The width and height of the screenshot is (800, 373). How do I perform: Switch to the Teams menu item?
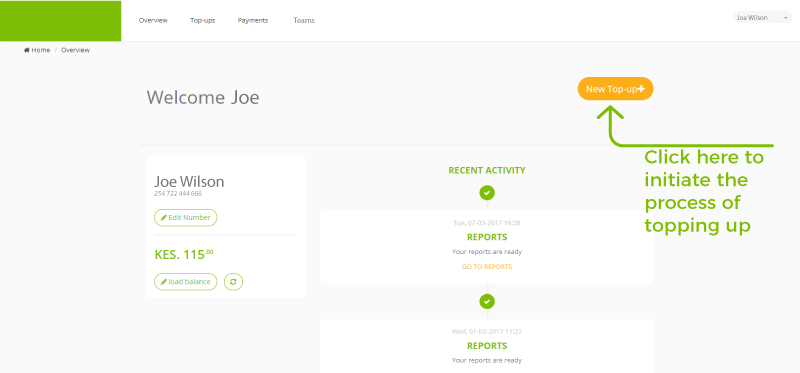pyautogui.click(x=304, y=20)
